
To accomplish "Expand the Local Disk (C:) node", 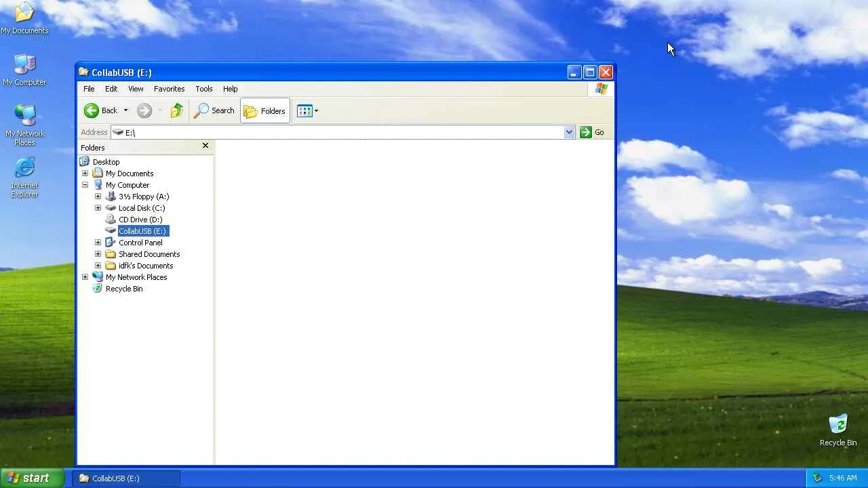I will [98, 208].
